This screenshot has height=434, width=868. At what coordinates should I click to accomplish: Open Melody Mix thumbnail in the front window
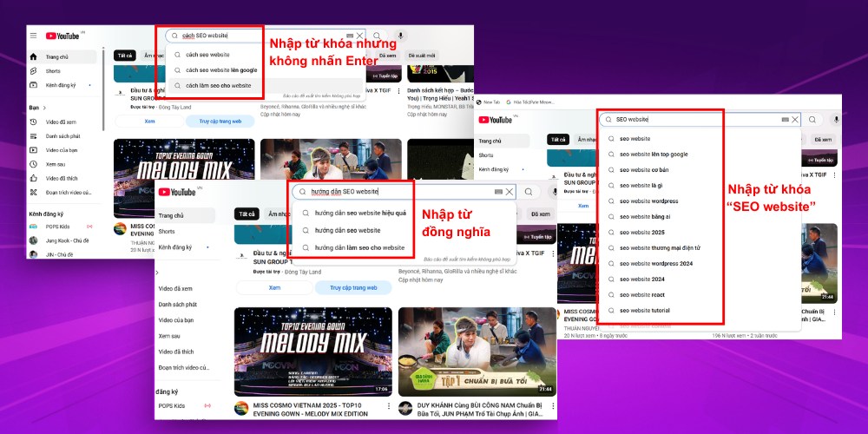[313, 352]
